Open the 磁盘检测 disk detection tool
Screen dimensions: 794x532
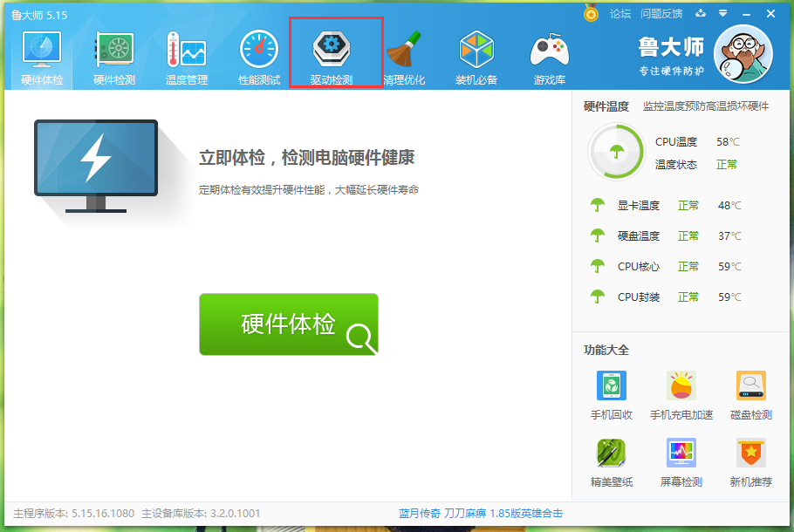tap(750, 392)
